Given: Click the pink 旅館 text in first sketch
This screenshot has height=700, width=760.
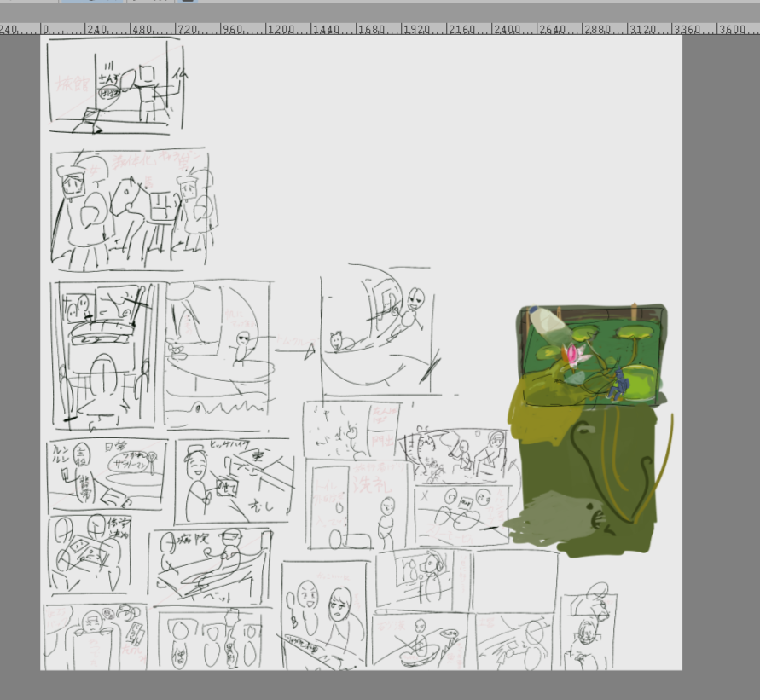Looking at the screenshot, I should pyautogui.click(x=72, y=84).
